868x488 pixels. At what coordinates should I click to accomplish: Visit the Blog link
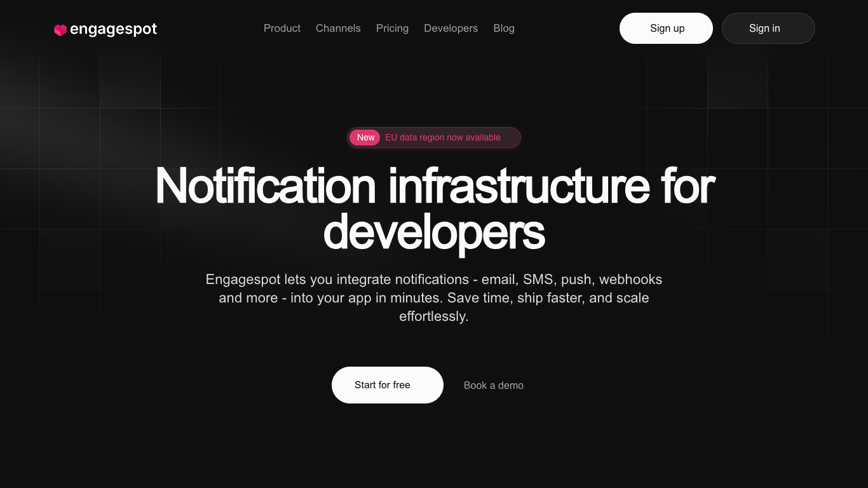504,29
